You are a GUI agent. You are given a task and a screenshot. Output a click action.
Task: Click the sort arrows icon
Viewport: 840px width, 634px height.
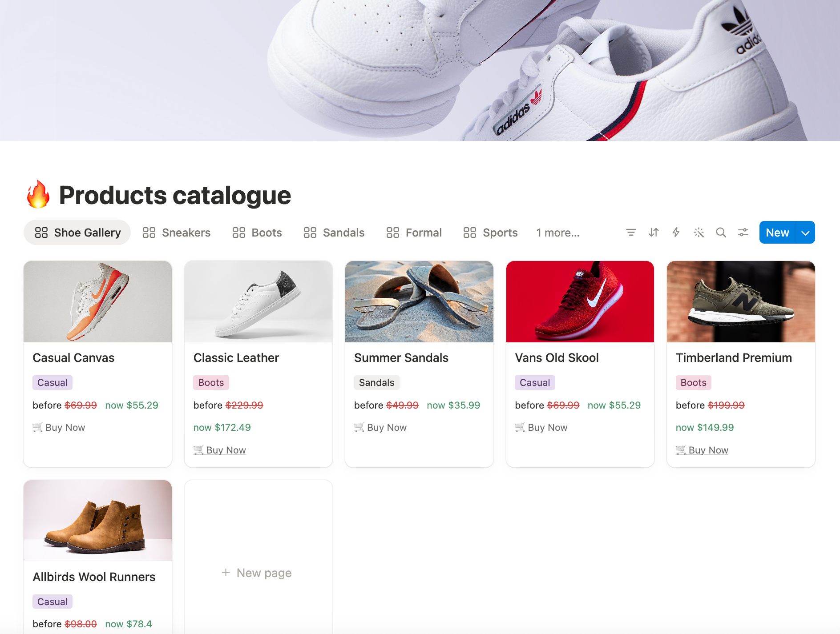(654, 233)
